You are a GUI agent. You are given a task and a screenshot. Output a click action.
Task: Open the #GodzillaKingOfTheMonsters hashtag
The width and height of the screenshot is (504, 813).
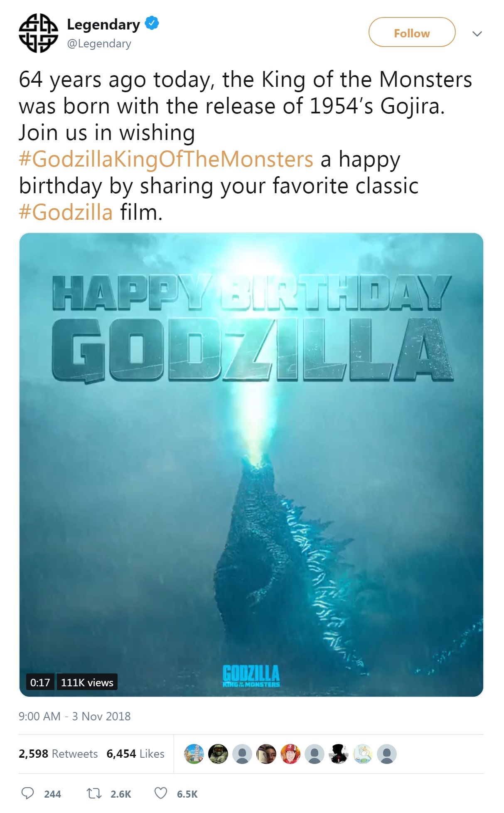tap(166, 159)
